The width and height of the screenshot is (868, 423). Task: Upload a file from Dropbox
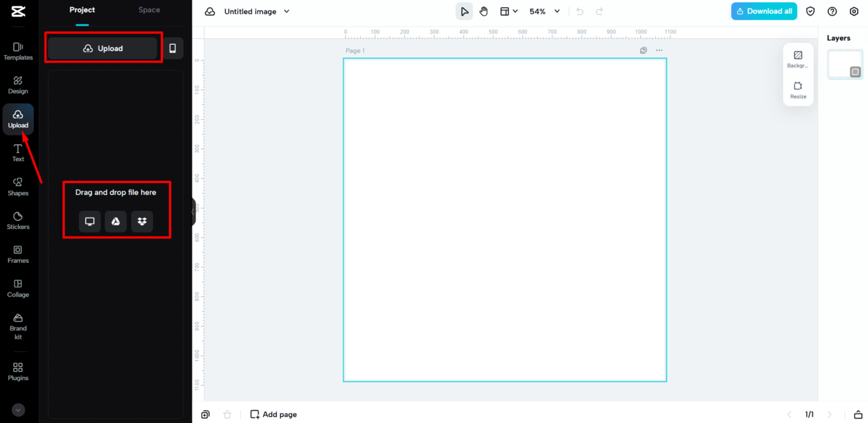pyautogui.click(x=142, y=221)
